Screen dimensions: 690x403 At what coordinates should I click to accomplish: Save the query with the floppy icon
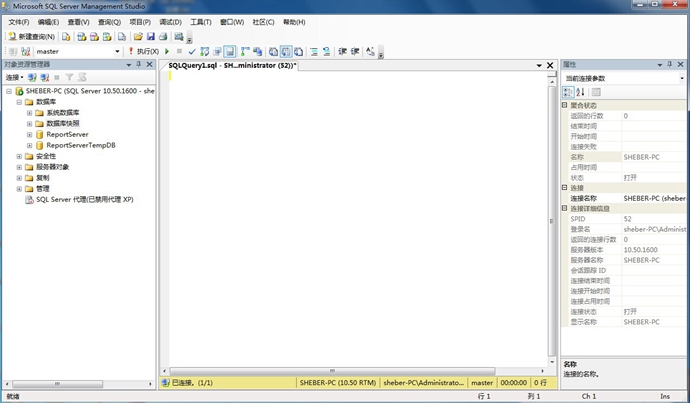150,37
